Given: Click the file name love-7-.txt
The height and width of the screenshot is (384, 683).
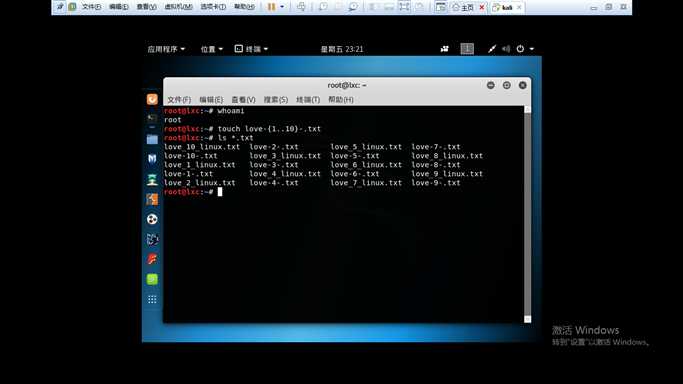Looking at the screenshot, I should [x=436, y=147].
